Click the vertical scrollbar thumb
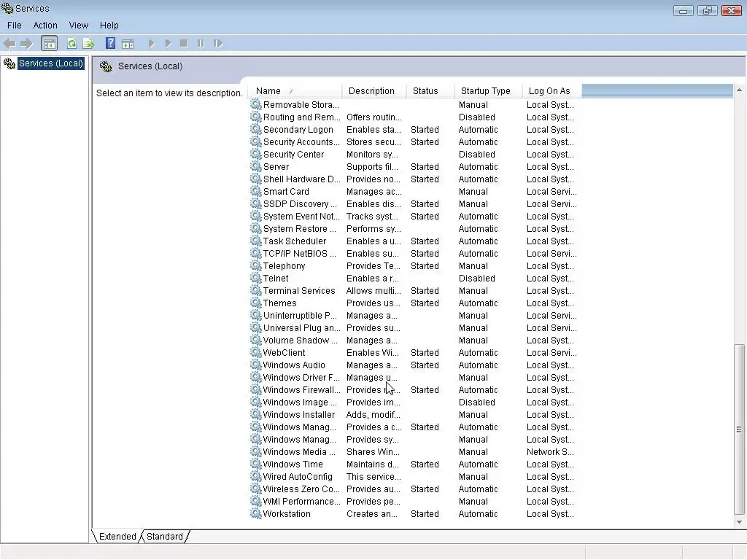The width and height of the screenshot is (747, 560). click(740, 429)
